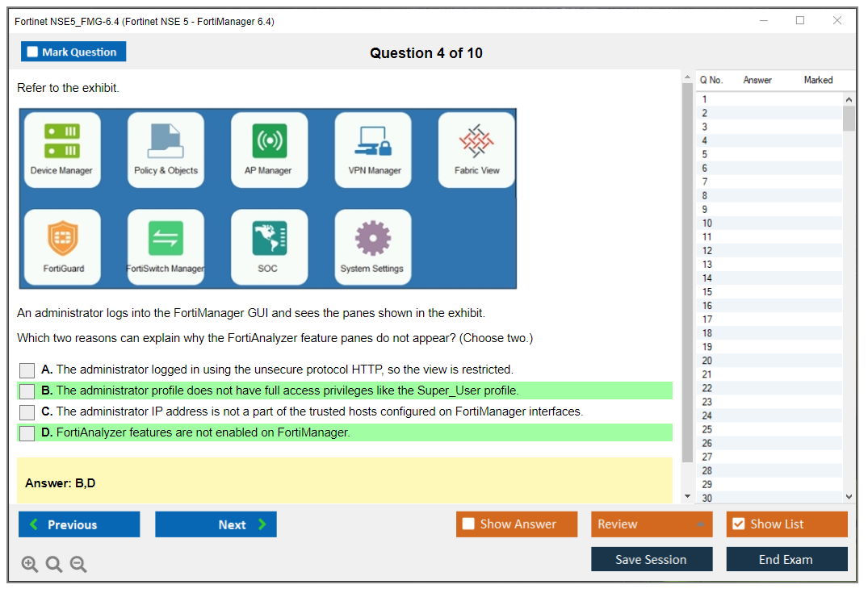Click the zoom in magnifier icon
This screenshot has height=593, width=868.
30,565
